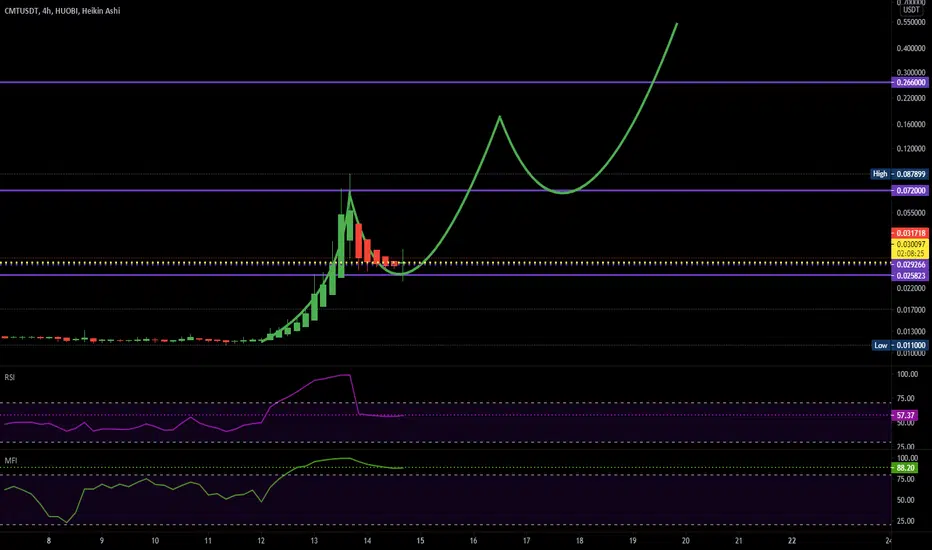Click the purple 0.029266 price label
The image size is (932, 550).
pyautogui.click(x=911, y=265)
